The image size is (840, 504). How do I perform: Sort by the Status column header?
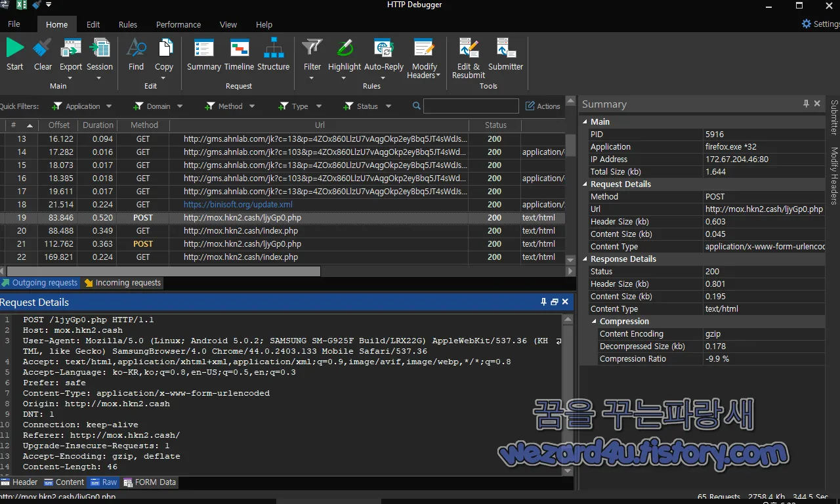point(495,125)
